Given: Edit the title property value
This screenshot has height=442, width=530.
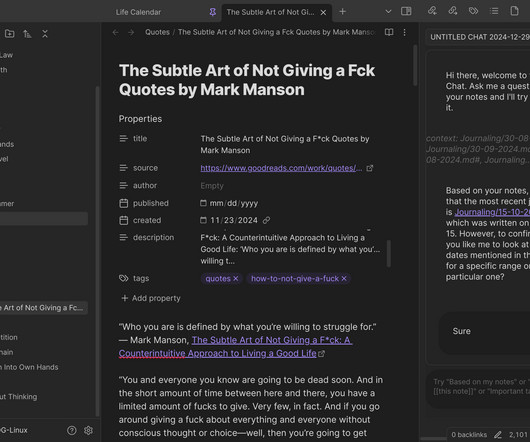Looking at the screenshot, I should point(285,145).
